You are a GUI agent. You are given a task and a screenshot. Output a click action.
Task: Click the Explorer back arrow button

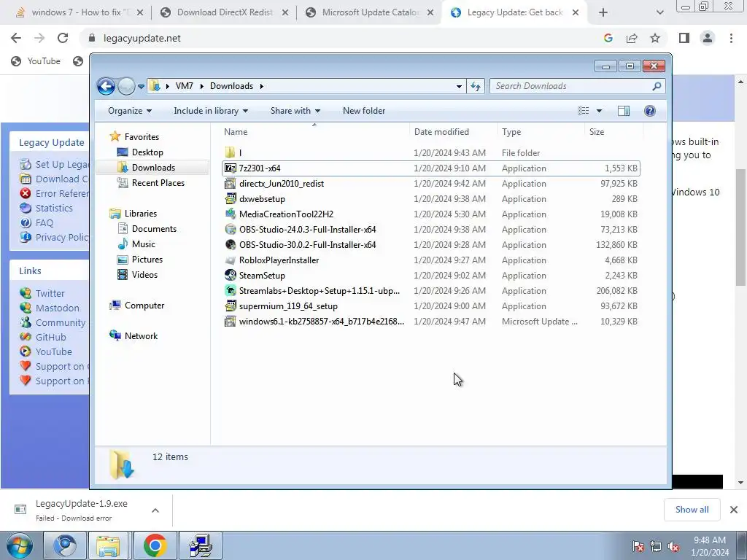pos(106,86)
